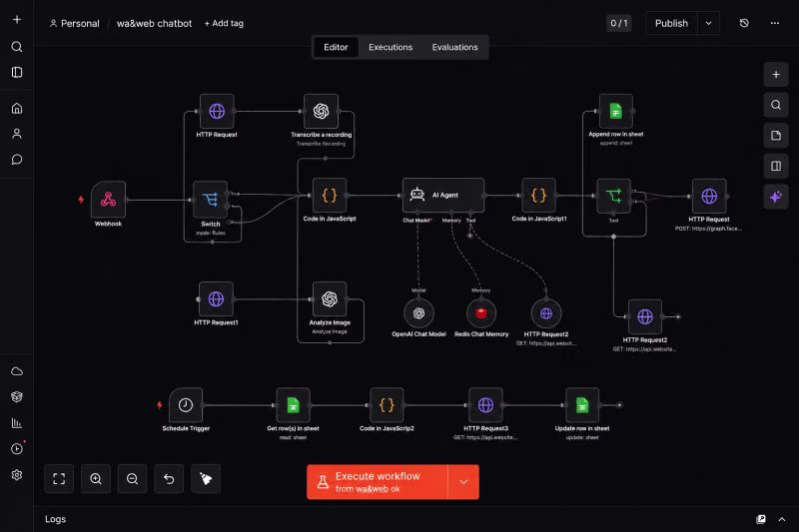Image resolution: width=799 pixels, height=532 pixels.
Task: Click the 0 / 1 counter badge
Action: coord(618,23)
